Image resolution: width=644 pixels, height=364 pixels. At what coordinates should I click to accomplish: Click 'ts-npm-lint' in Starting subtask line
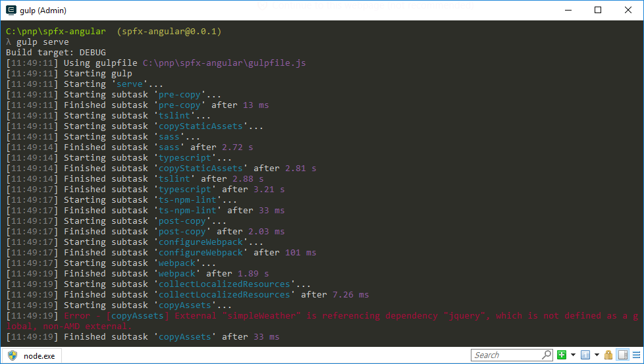pos(187,200)
